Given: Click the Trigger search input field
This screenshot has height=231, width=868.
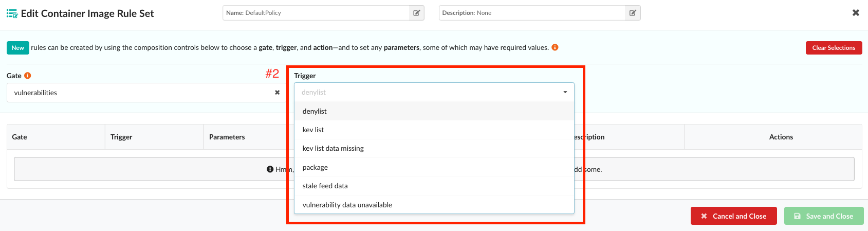Looking at the screenshot, I should 427,93.
